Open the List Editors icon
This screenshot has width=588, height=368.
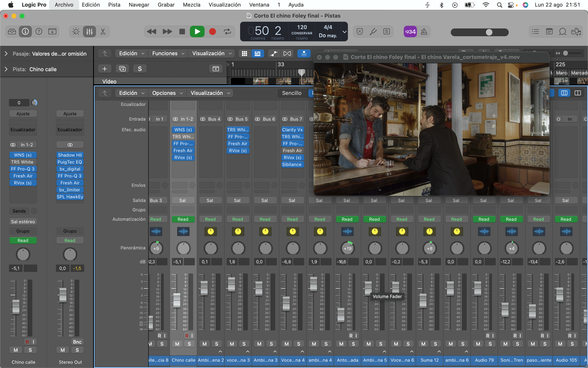(x=535, y=32)
